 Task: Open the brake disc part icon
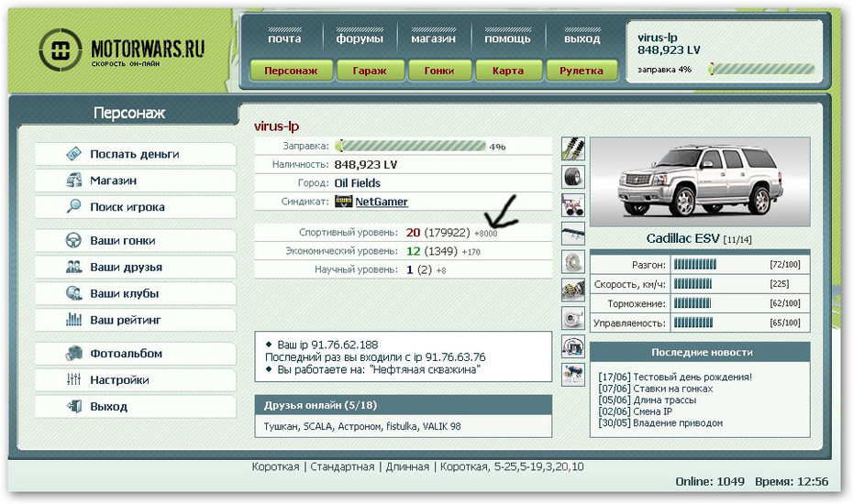[x=573, y=261]
